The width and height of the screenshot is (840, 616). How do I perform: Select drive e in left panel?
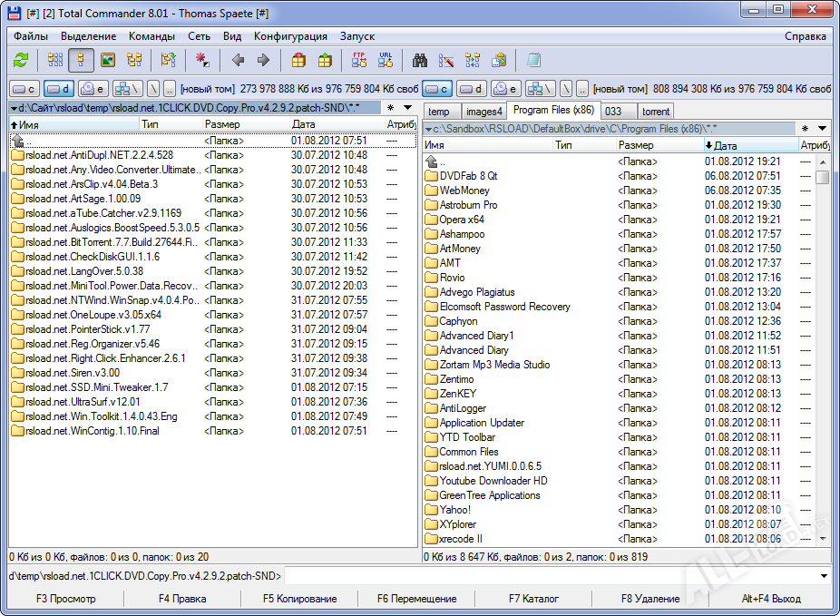click(93, 89)
